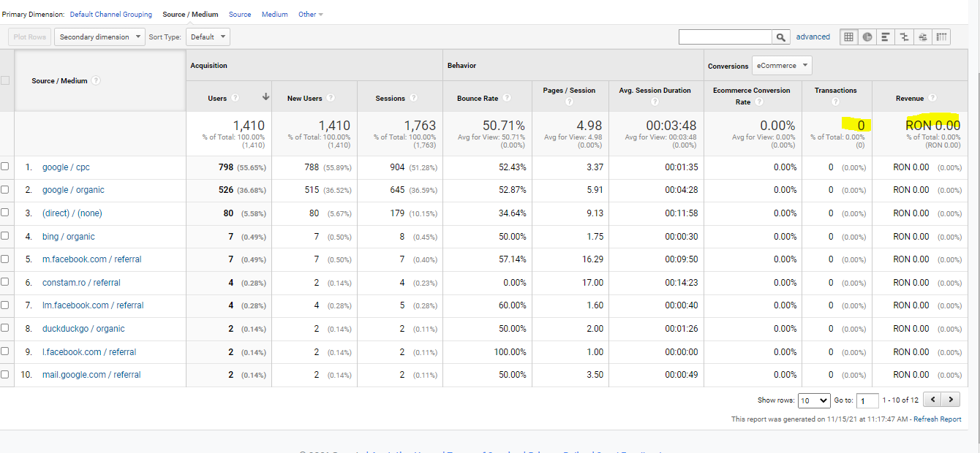The height and width of the screenshot is (453, 980).
Task: Switch to the Performance bar view
Action: 886,37
